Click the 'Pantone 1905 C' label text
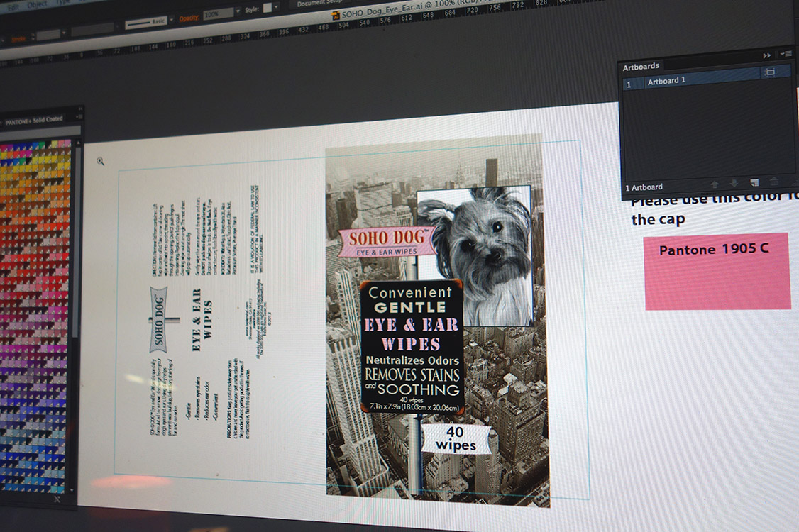This screenshot has height=532, width=799. click(713, 249)
